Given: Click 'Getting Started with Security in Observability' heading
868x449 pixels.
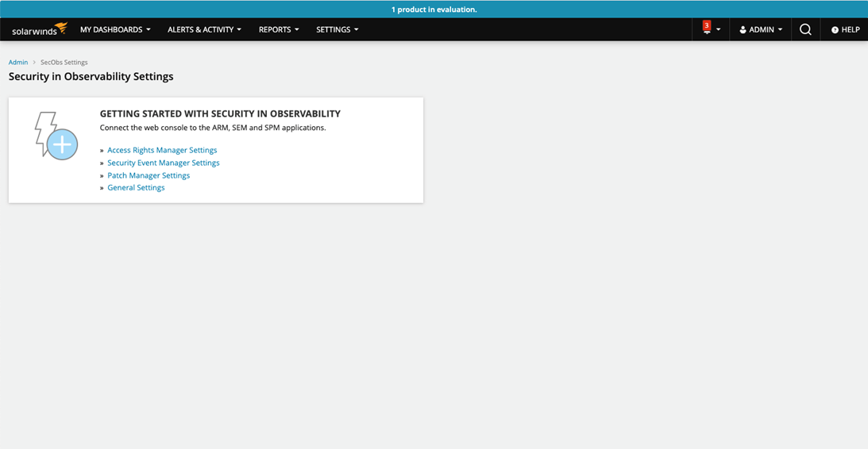Looking at the screenshot, I should (220, 114).
